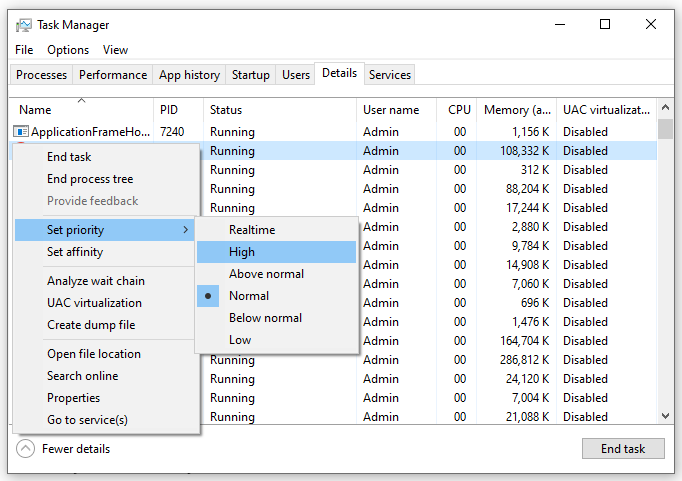The height and width of the screenshot is (481, 682).
Task: Click the Fewer details chevron icon
Action: pos(26,449)
